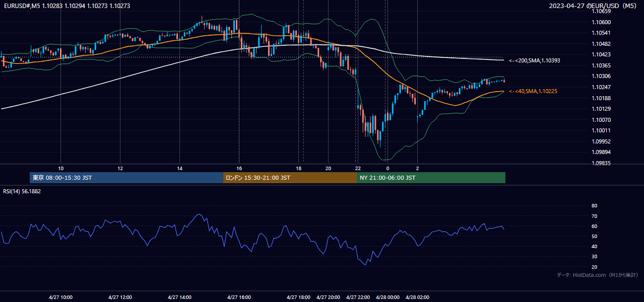Click hour tick '0' on price chart axis
The height and width of the screenshot is (302, 644).
click(388, 169)
